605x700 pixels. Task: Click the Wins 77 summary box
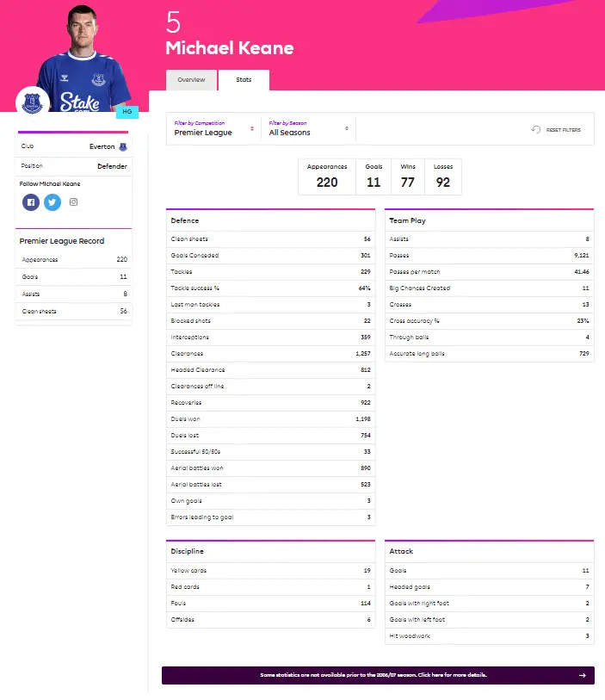tap(407, 177)
